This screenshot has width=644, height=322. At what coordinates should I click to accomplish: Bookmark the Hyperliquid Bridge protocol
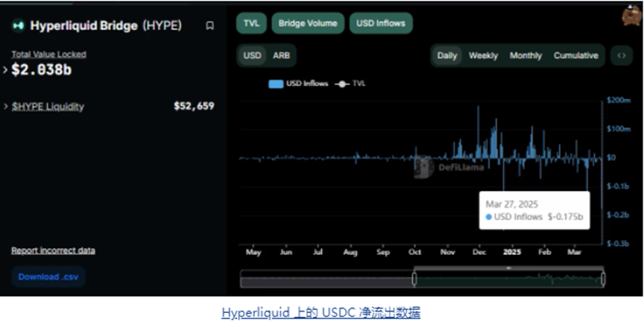click(x=209, y=26)
